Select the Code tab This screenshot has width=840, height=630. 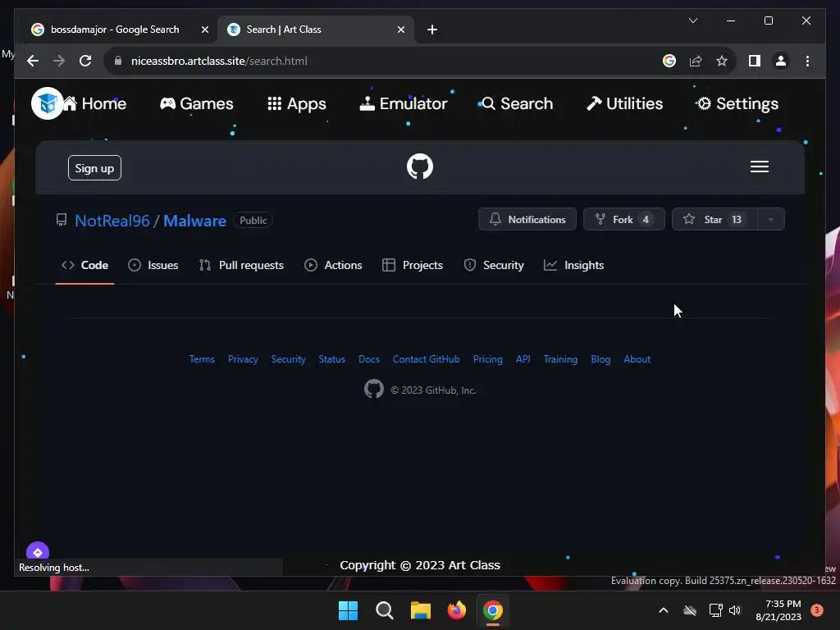pyautogui.click(x=84, y=265)
